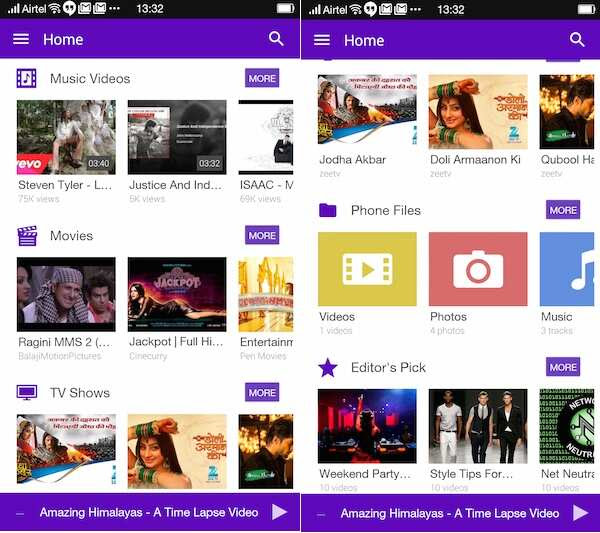This screenshot has height=533, width=600.
Task: Open Justice And Ind... video thumbnail
Action: [x=177, y=137]
